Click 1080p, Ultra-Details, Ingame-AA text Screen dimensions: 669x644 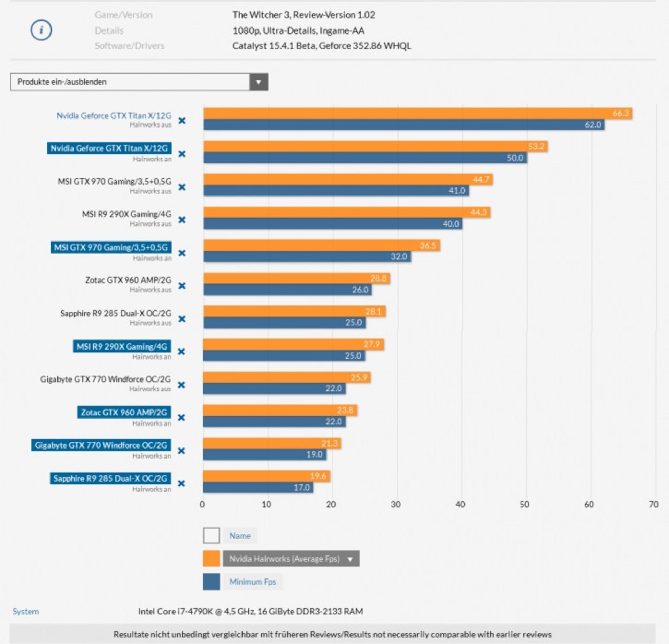coord(298,31)
